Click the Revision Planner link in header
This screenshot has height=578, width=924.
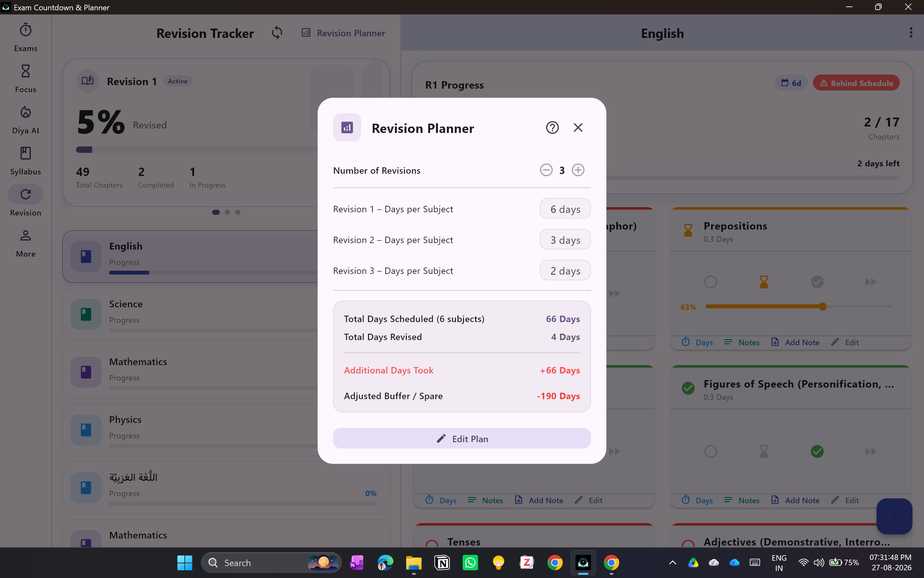click(343, 33)
